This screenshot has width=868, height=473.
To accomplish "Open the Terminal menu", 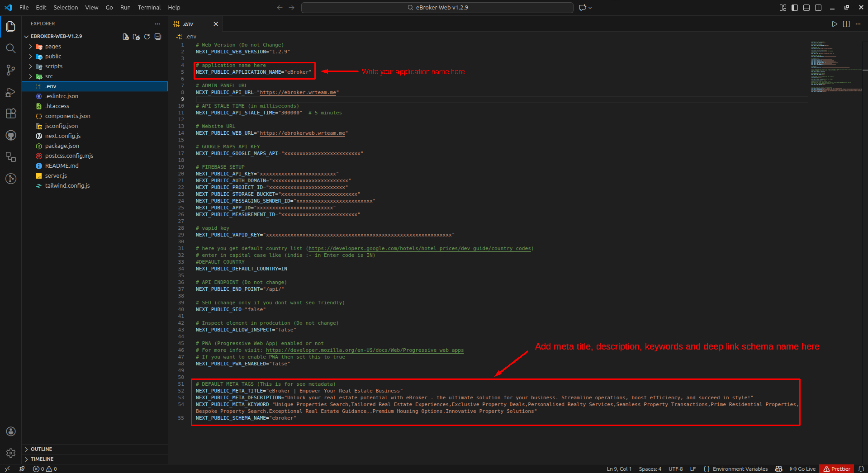I will [x=149, y=8].
